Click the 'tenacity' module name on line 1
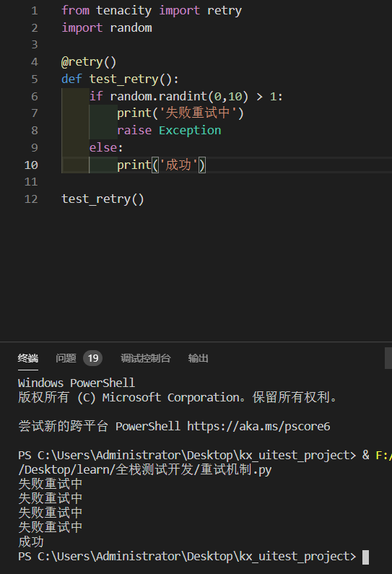The image size is (392, 574). [123, 11]
